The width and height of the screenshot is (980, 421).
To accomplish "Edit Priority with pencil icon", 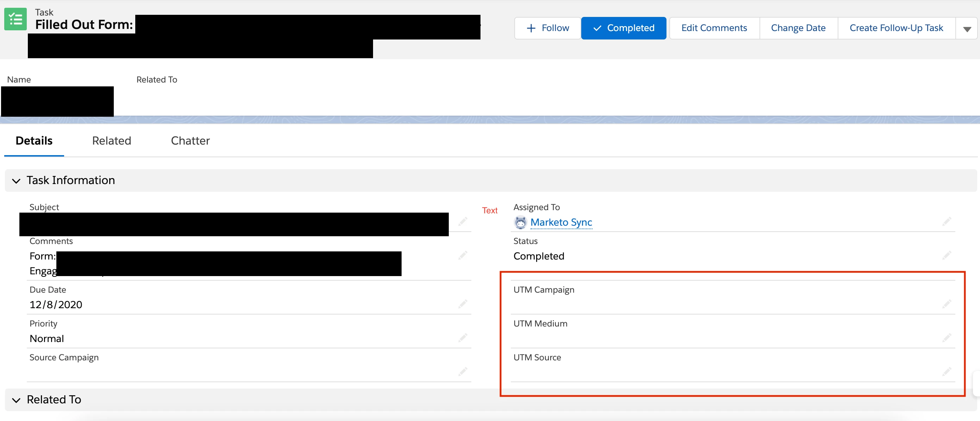I will (x=462, y=338).
